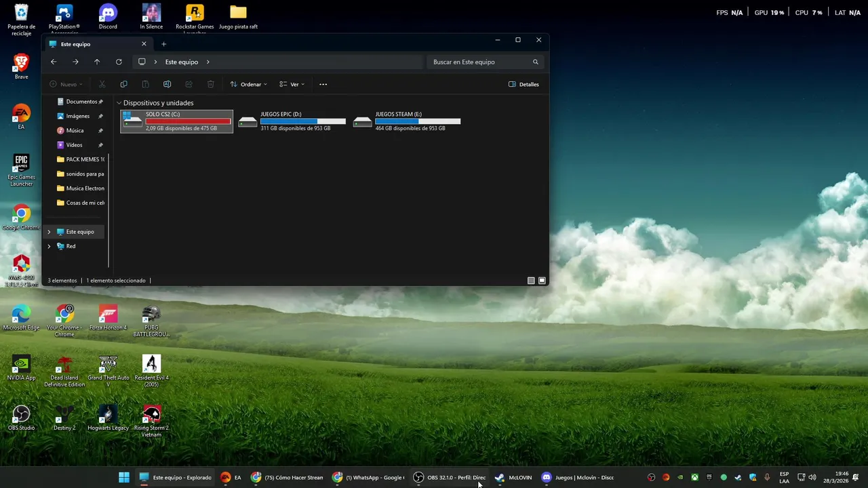Click the volume icon in system tray
The height and width of the screenshot is (488, 868).
point(812,477)
